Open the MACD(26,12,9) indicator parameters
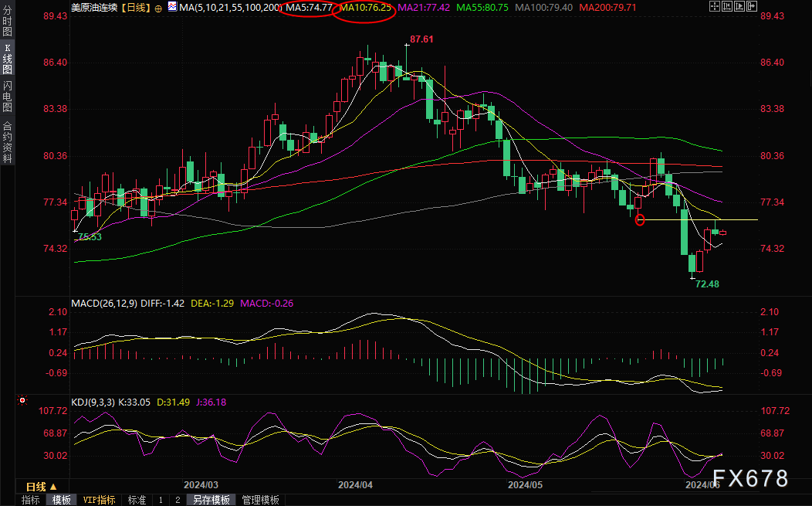The image size is (812, 506). (x=103, y=304)
